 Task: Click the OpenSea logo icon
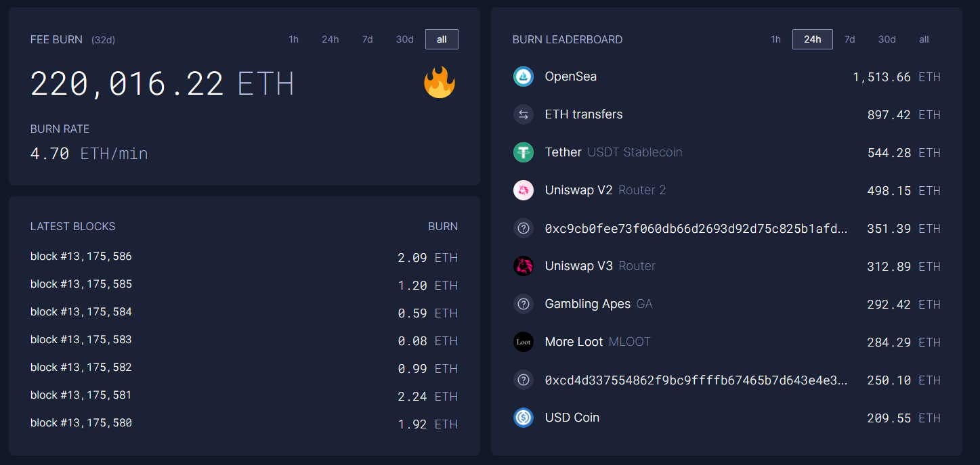(524, 77)
